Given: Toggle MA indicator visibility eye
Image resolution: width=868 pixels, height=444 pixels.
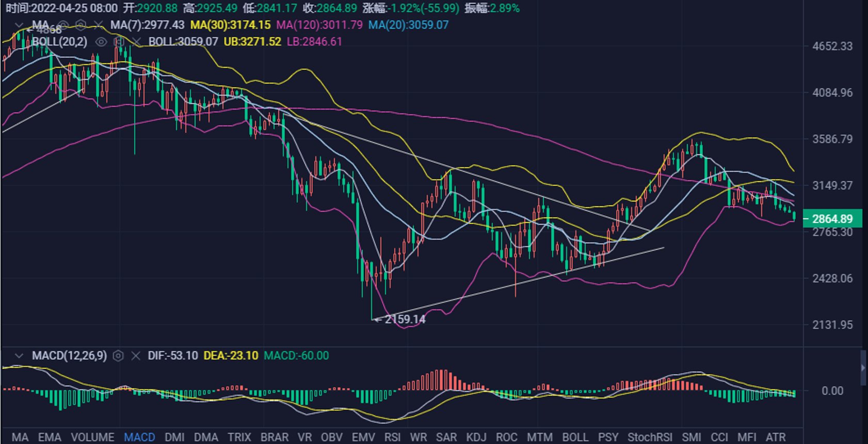Looking at the screenshot, I should pyautogui.click(x=63, y=25).
